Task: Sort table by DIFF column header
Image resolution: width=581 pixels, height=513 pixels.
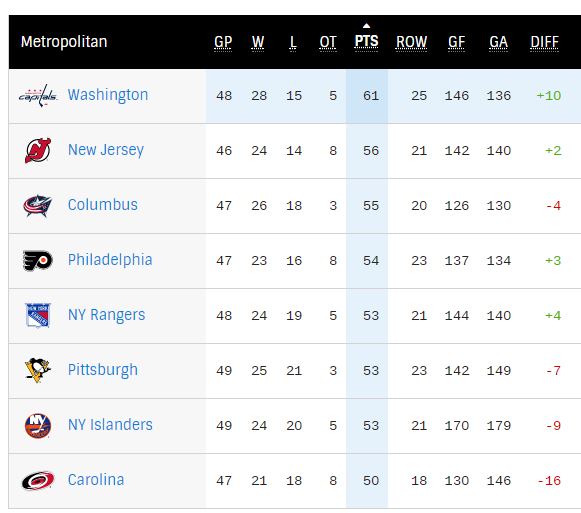Action: pyautogui.click(x=544, y=42)
